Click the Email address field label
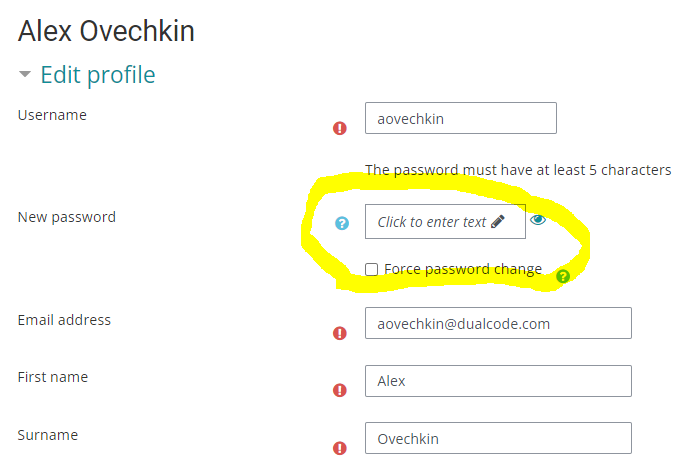 pos(64,320)
